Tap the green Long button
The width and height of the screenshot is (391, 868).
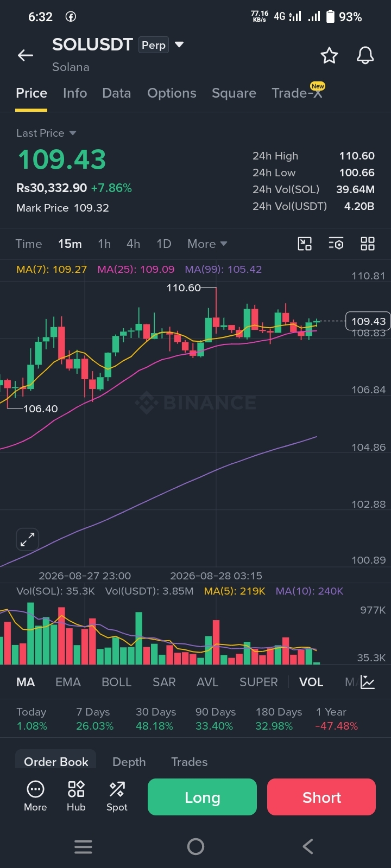[202, 797]
